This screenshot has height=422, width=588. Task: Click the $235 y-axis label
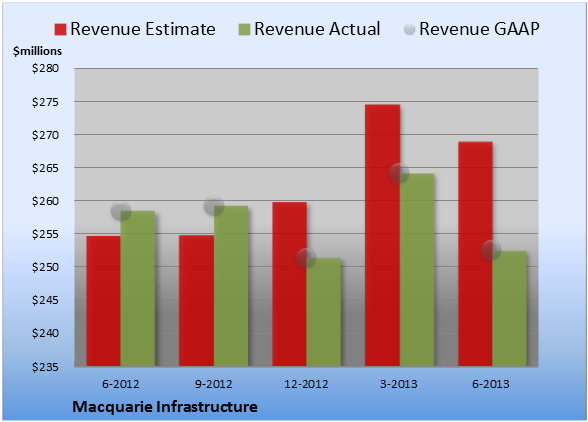point(45,367)
